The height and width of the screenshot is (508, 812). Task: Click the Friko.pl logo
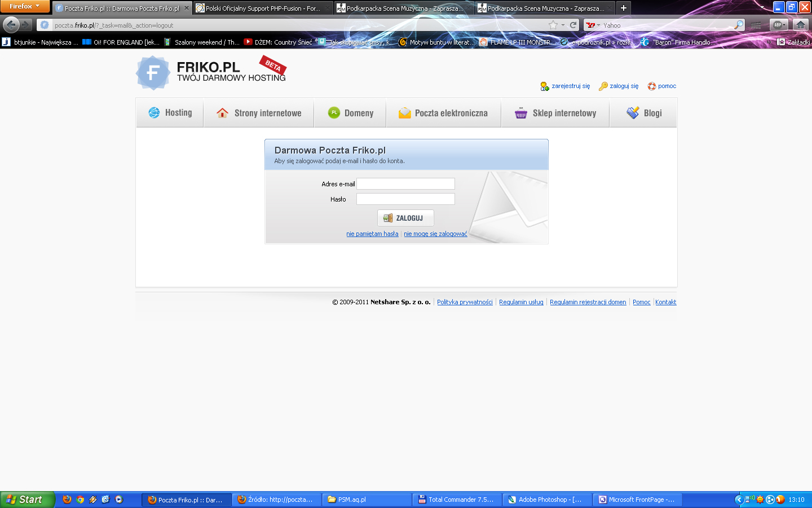pos(211,73)
